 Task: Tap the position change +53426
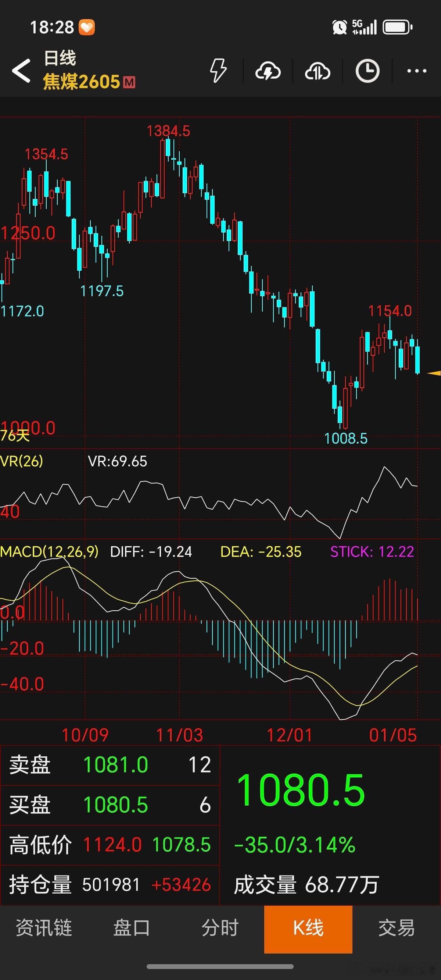click(x=181, y=885)
